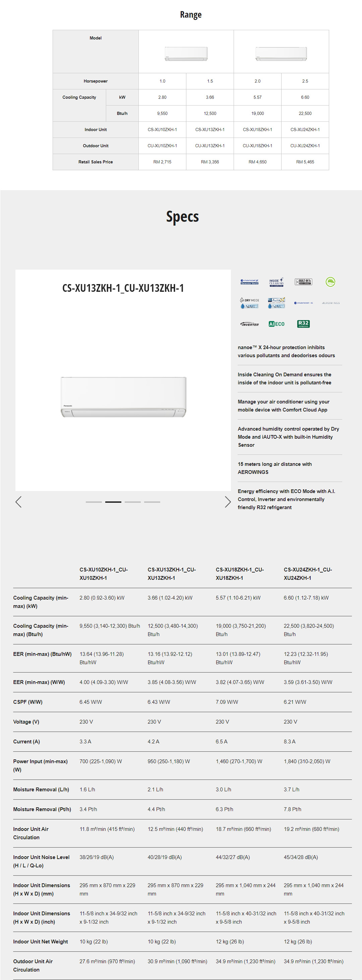Screen dimensions: 362x980
Task: Go to the next product slide
Action: 228,502
